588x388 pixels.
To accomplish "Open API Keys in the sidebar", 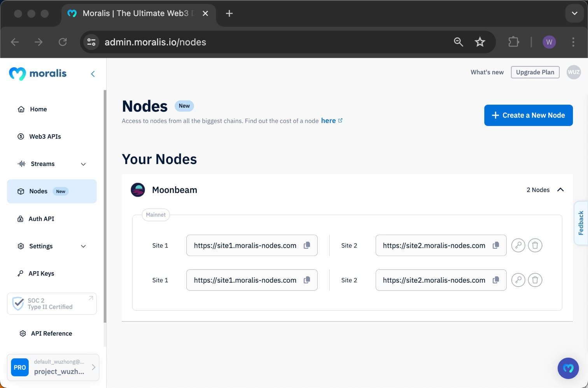I will pyautogui.click(x=52, y=273).
